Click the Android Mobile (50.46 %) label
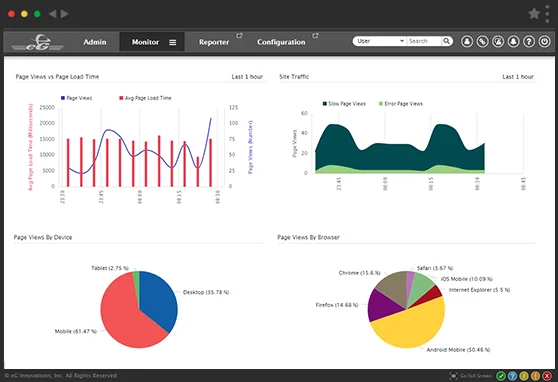This screenshot has width=558, height=382. [x=458, y=350]
